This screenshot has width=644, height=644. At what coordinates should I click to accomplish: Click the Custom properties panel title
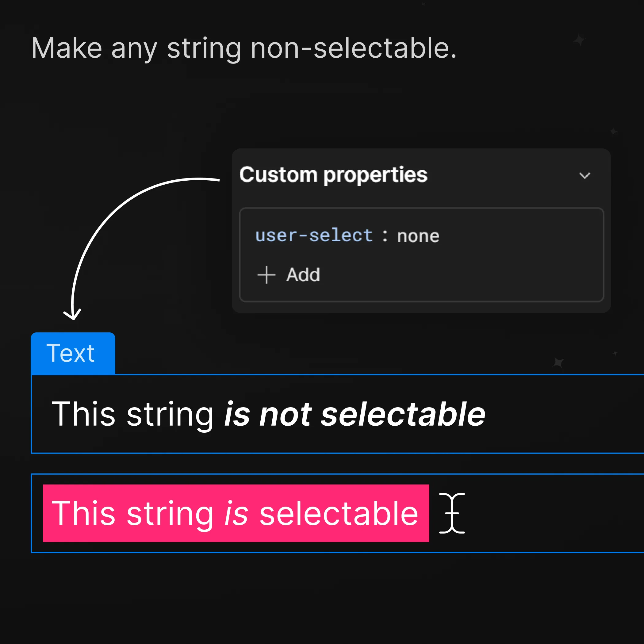[x=333, y=174]
